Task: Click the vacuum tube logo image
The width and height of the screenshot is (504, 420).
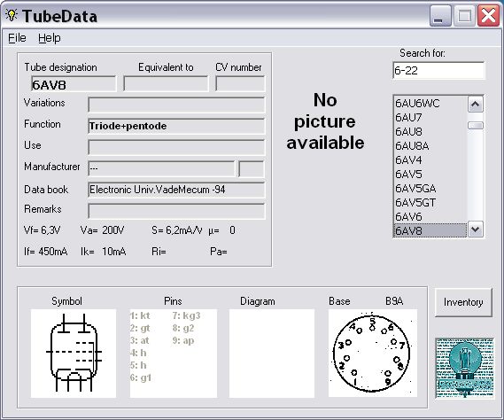Action: (465, 368)
